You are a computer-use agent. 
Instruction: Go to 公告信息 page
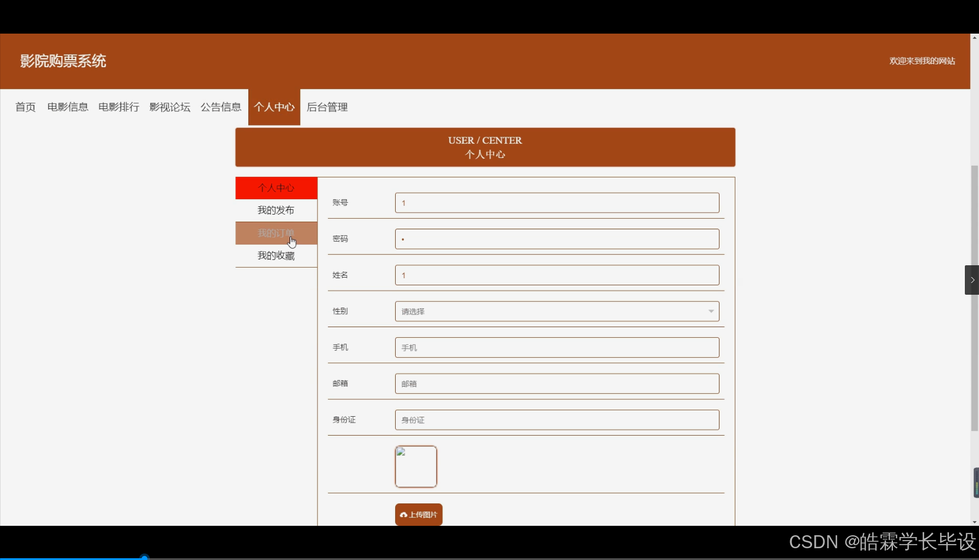pos(221,107)
